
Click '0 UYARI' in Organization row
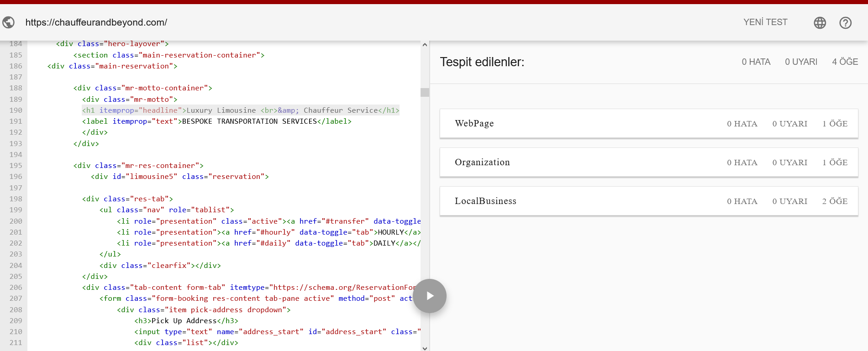tap(790, 162)
